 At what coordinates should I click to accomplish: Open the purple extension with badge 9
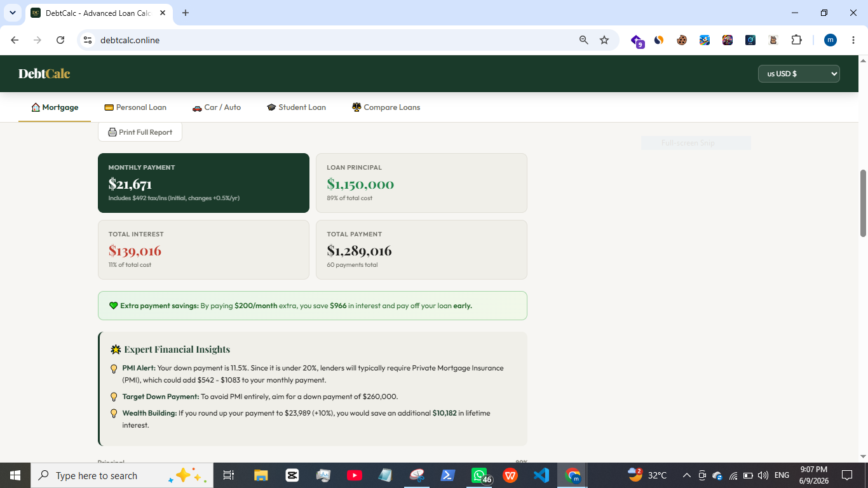pos(637,41)
